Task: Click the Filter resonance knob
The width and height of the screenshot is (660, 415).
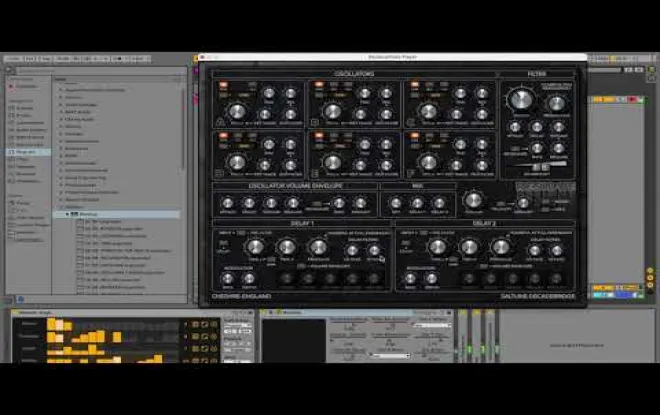Action: [556, 104]
